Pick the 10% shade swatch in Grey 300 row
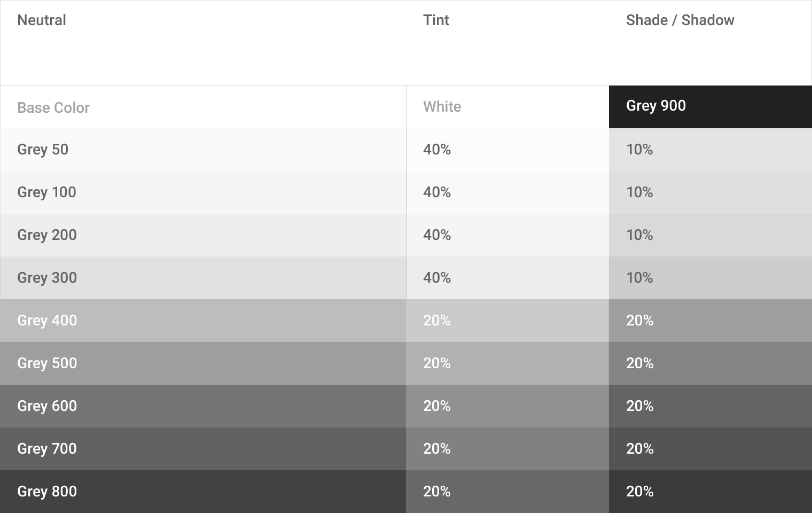 710,278
